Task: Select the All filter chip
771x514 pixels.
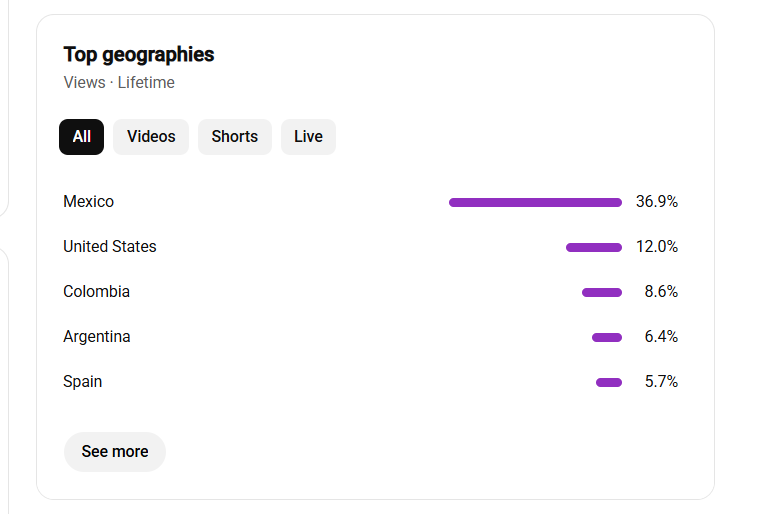Action: 82,137
